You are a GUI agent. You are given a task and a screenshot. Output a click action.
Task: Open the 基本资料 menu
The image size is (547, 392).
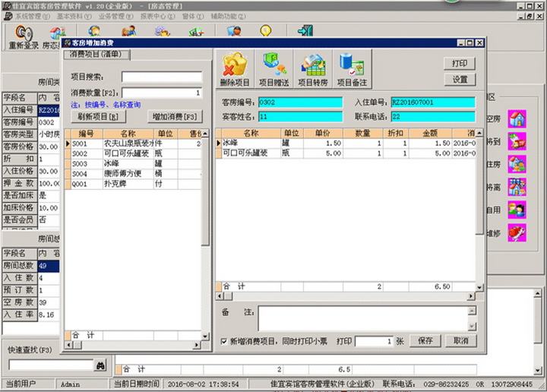click(74, 17)
